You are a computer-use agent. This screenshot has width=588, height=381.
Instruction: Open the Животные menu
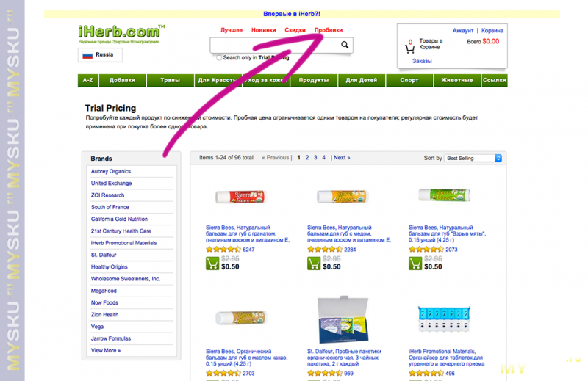[457, 80]
